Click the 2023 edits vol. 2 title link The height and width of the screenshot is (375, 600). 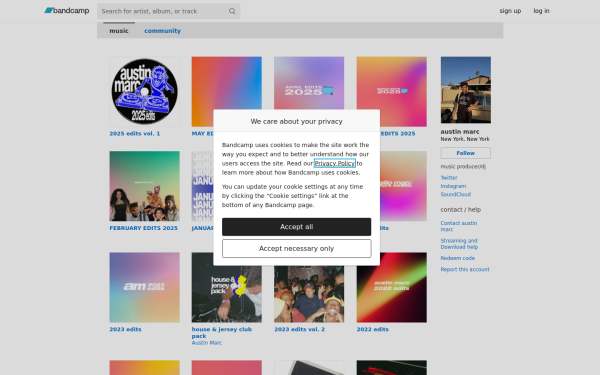300,329
